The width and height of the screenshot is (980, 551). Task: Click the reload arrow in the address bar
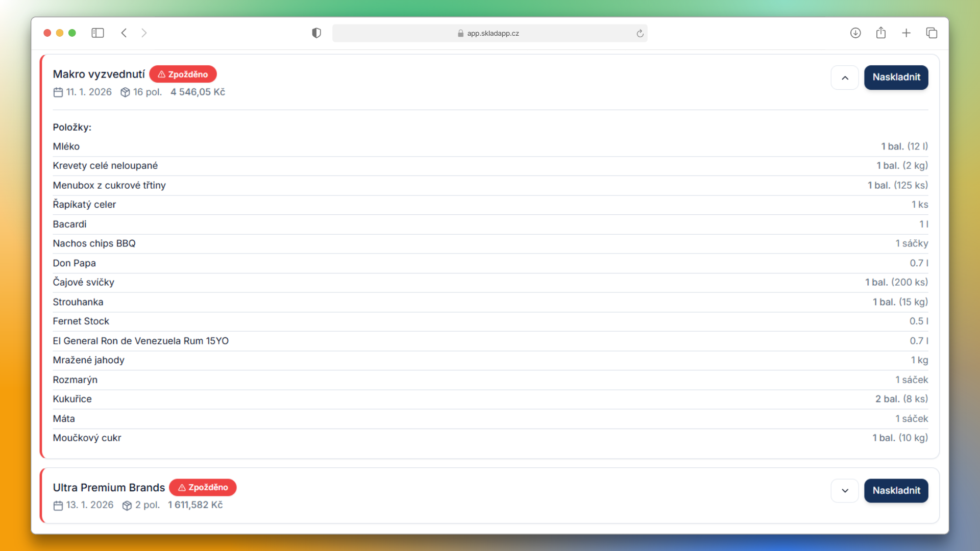(640, 33)
